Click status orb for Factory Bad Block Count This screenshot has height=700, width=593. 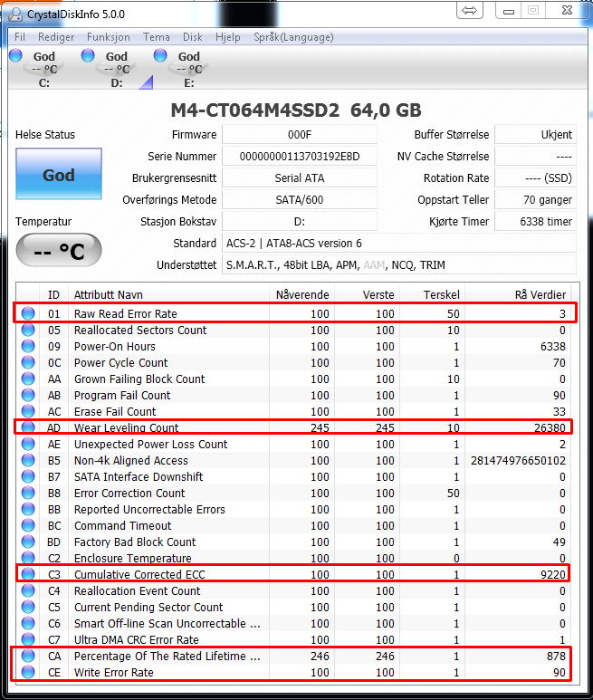(x=28, y=542)
